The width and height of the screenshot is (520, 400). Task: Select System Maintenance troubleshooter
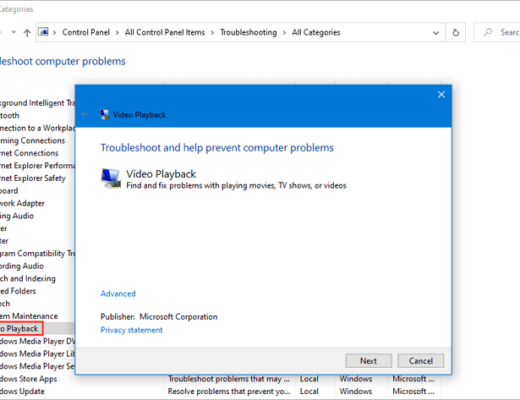[x=29, y=316]
